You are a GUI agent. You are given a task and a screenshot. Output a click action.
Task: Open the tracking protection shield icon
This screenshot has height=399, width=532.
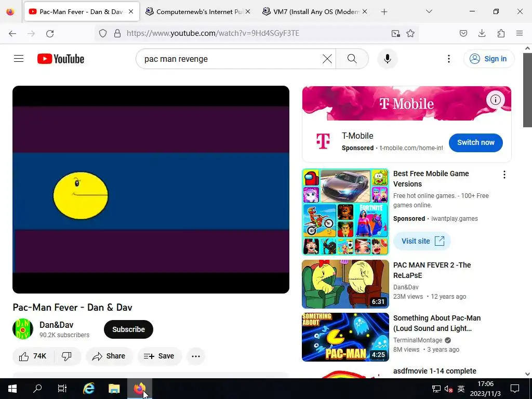[103, 33]
